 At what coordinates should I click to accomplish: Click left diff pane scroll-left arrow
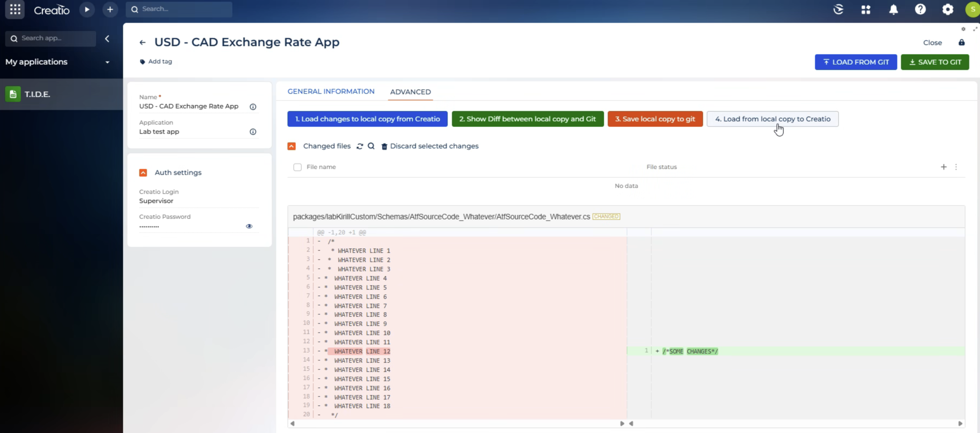(292, 423)
